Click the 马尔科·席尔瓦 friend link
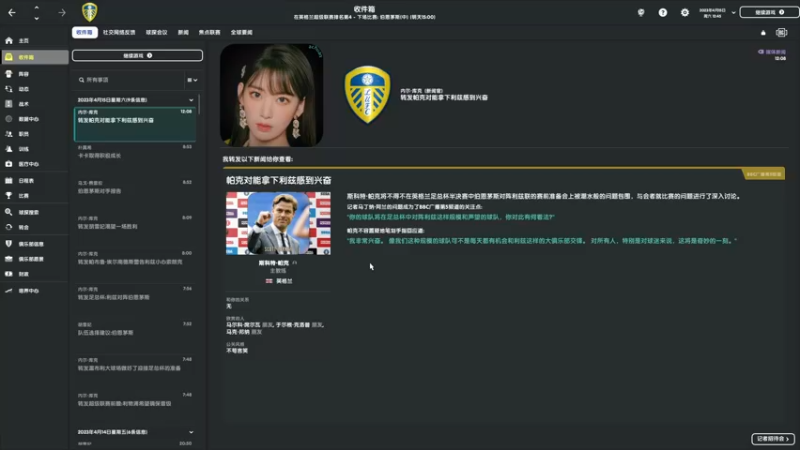 pyautogui.click(x=243, y=325)
